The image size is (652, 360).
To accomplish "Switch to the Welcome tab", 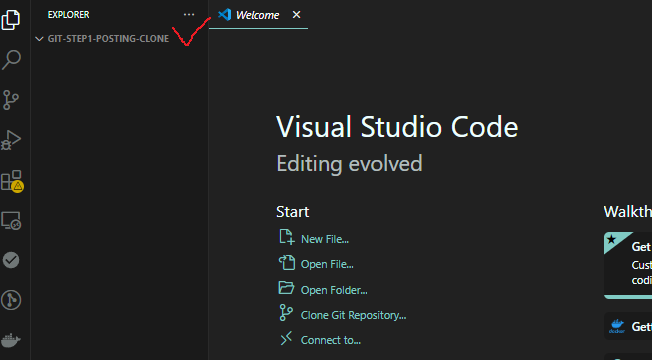I will 258,15.
